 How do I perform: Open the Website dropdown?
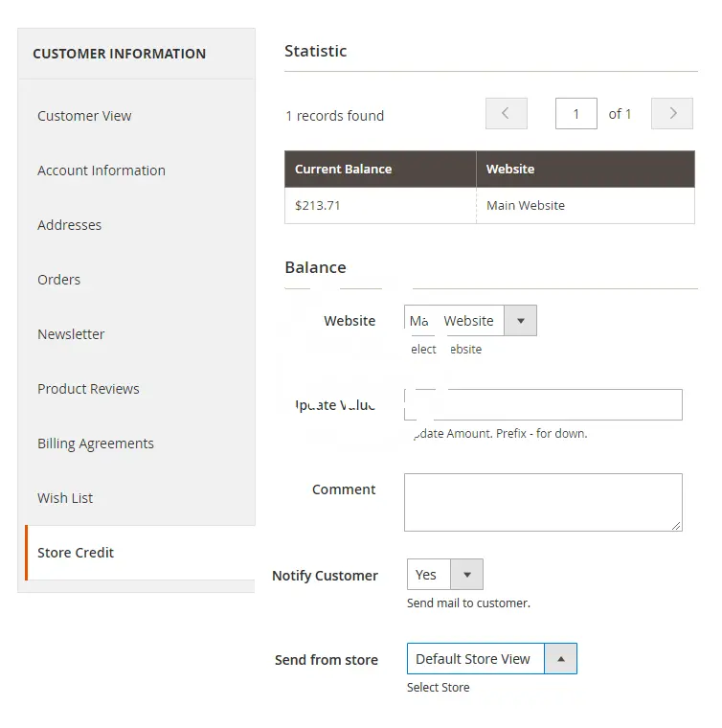470,321
